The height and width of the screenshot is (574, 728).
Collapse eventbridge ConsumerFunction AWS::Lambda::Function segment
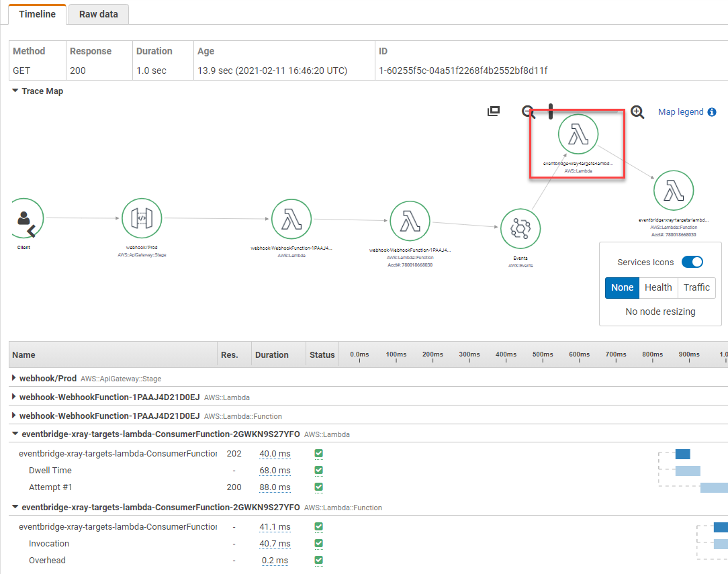click(15, 507)
